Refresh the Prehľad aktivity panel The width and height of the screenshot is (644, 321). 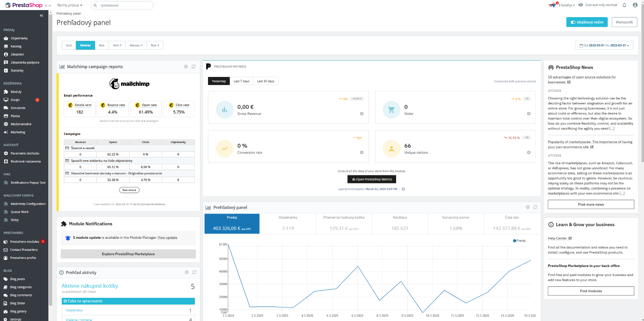[194, 272]
